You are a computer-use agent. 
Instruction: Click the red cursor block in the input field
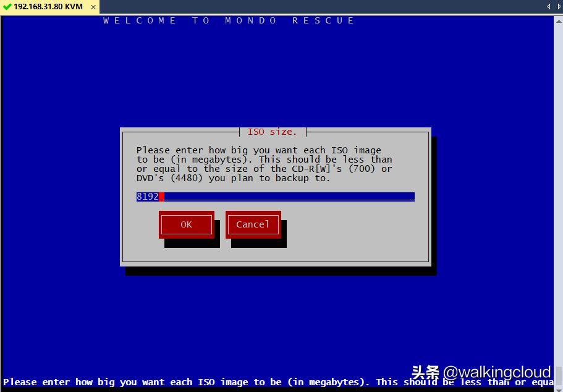[x=159, y=196]
